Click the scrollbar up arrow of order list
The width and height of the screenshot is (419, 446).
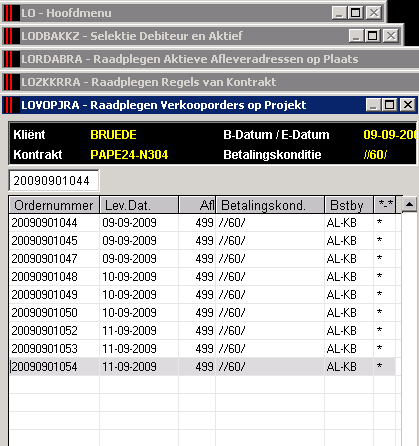click(x=409, y=204)
